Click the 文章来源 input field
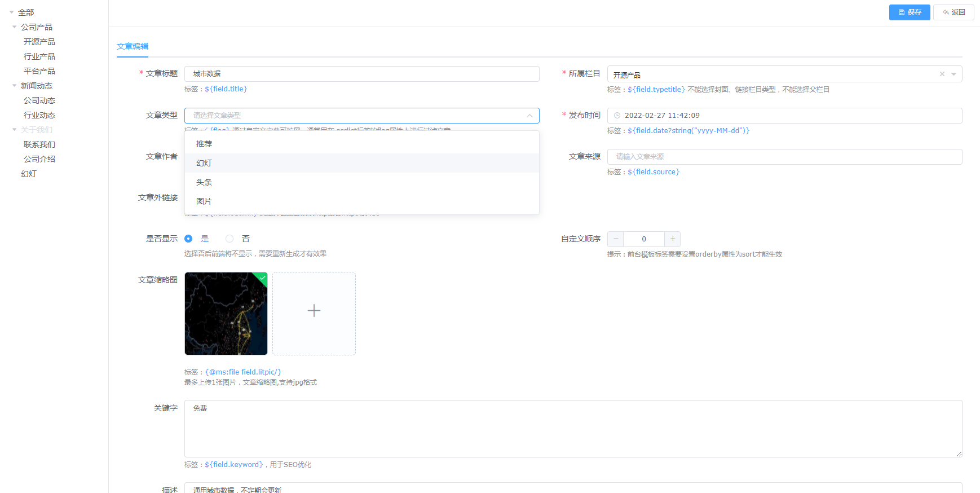Image resolution: width=980 pixels, height=493 pixels. pos(784,157)
